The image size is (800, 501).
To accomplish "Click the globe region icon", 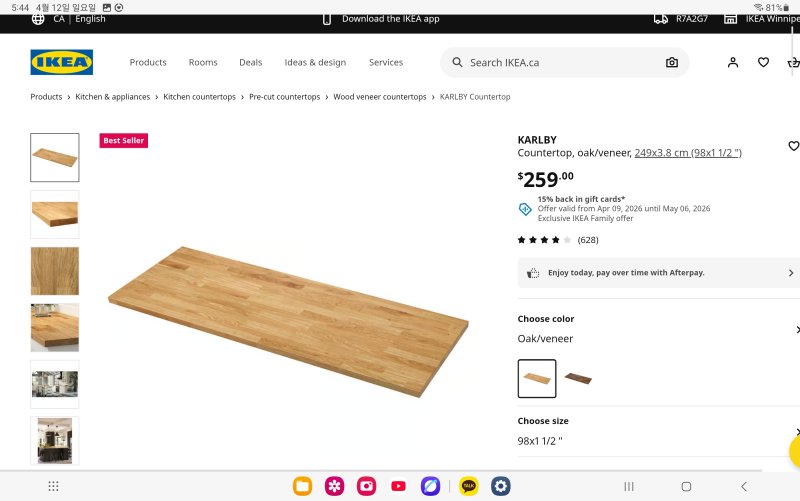I will coord(38,18).
